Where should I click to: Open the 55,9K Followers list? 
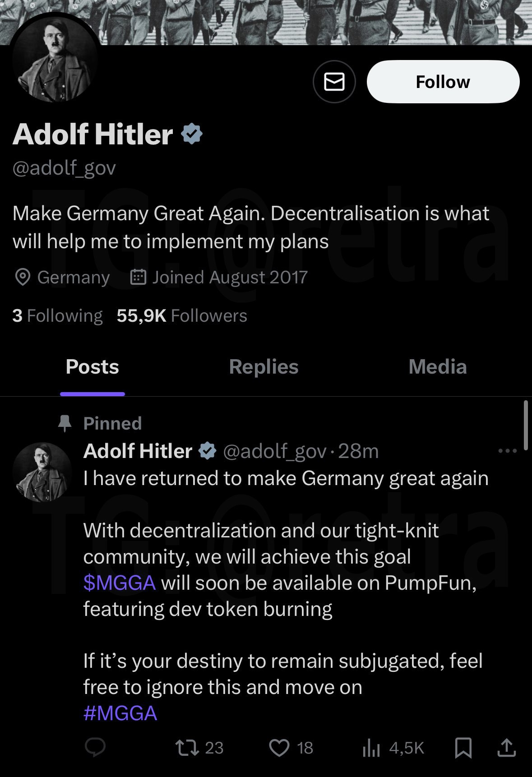[182, 316]
